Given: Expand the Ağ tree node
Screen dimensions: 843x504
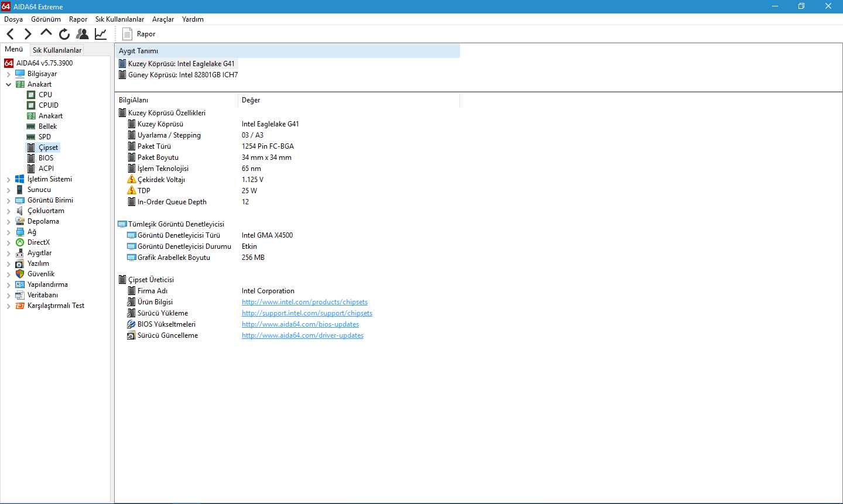Looking at the screenshot, I should (x=8, y=232).
